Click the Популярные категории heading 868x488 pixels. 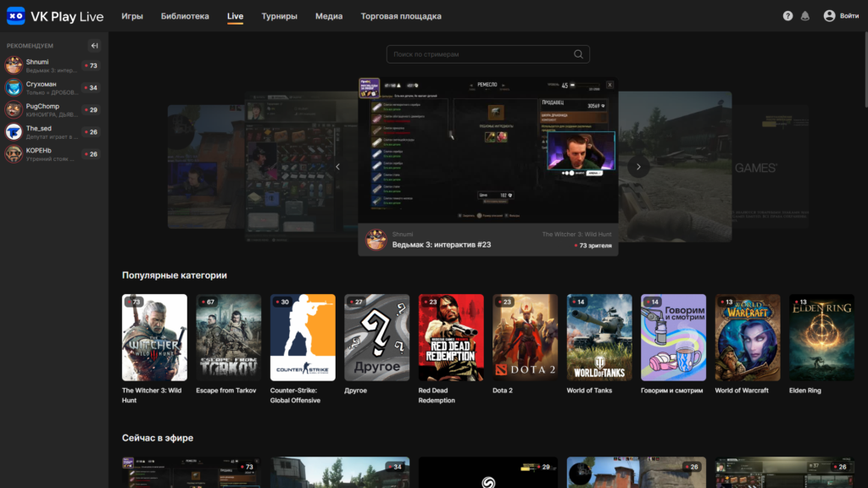click(175, 275)
